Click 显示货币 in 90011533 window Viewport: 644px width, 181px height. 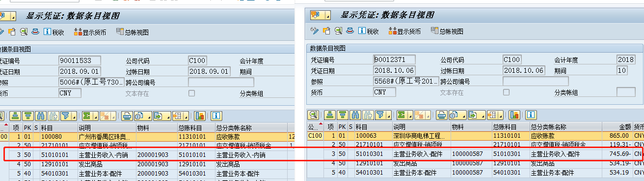coord(90,32)
